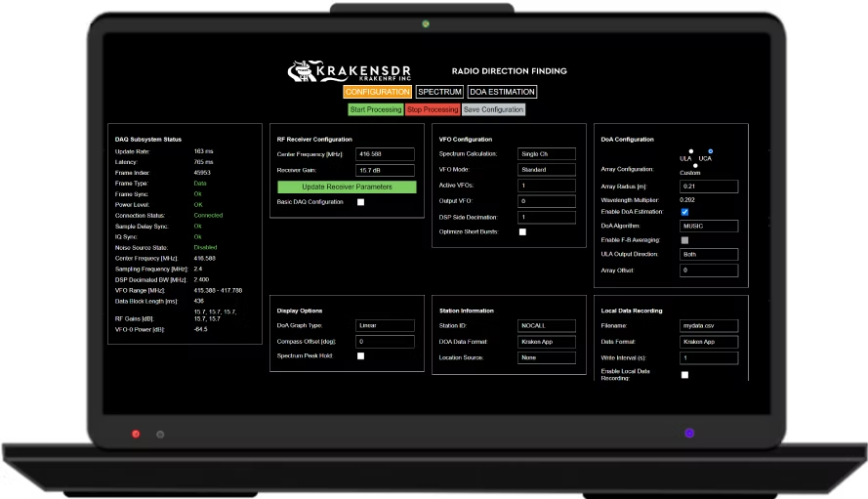Click Save Configuration button

coord(493,109)
